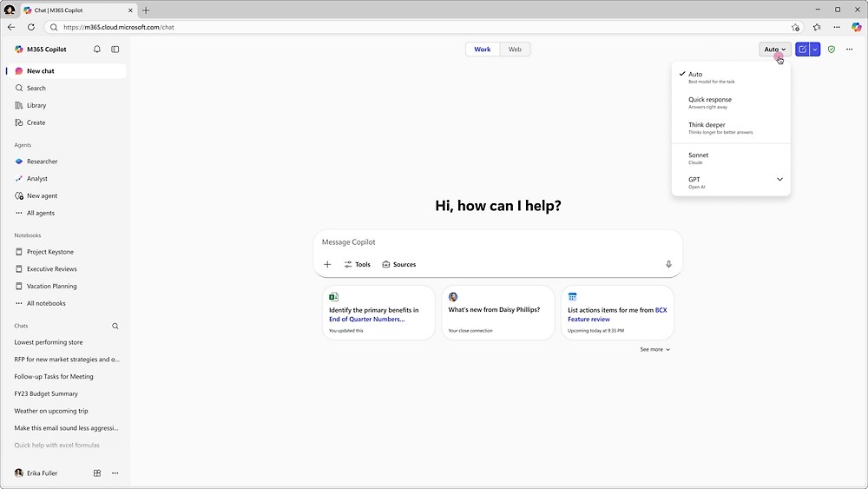Create a New agent

[x=67, y=195]
